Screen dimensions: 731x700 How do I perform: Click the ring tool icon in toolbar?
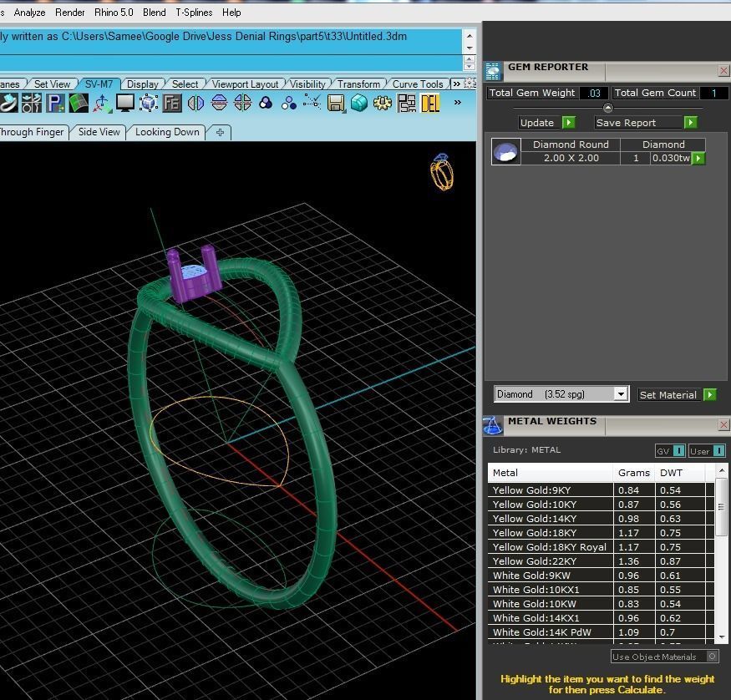[8, 103]
